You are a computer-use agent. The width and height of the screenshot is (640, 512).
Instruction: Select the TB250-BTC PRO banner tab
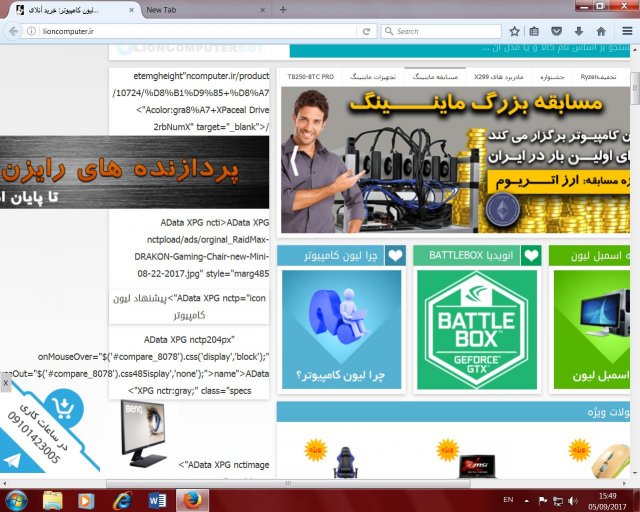310,76
